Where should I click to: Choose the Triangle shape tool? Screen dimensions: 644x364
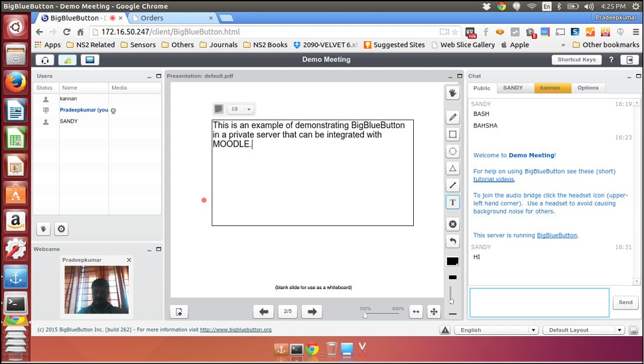453,168
